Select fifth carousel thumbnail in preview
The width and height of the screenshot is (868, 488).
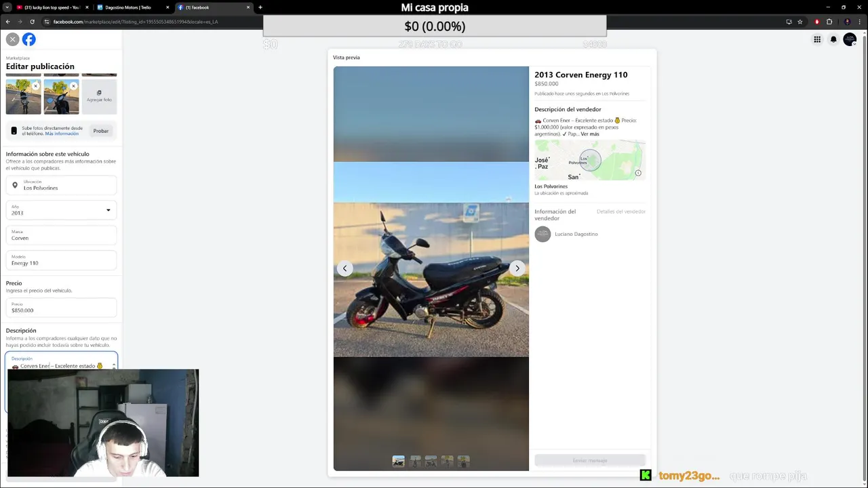(464, 461)
